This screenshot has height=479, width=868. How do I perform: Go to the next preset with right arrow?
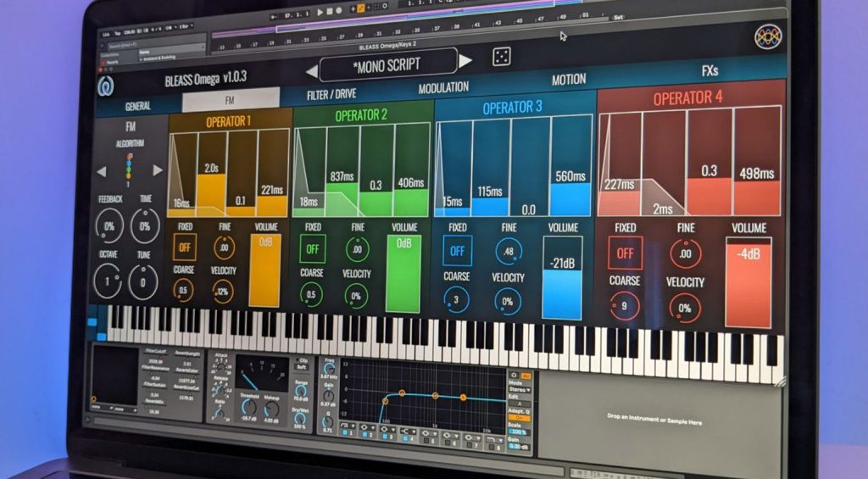click(465, 60)
